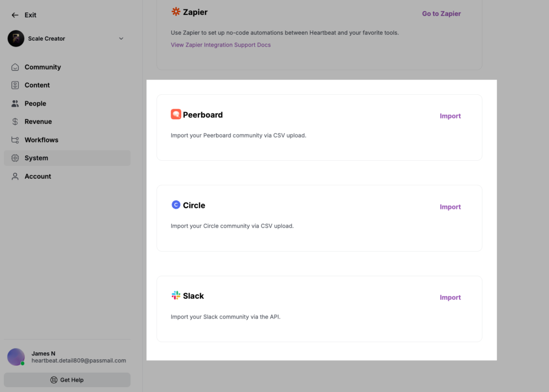549x392 pixels.
Task: Click 'Import your Circle community via CSV upload.'
Action: 232,226
